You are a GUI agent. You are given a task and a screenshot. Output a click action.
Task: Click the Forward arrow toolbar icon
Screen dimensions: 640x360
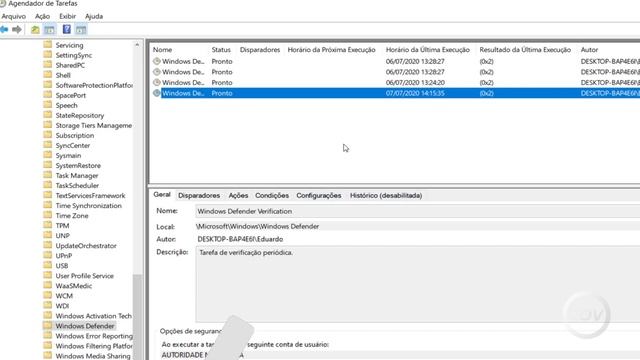[x=17, y=29]
